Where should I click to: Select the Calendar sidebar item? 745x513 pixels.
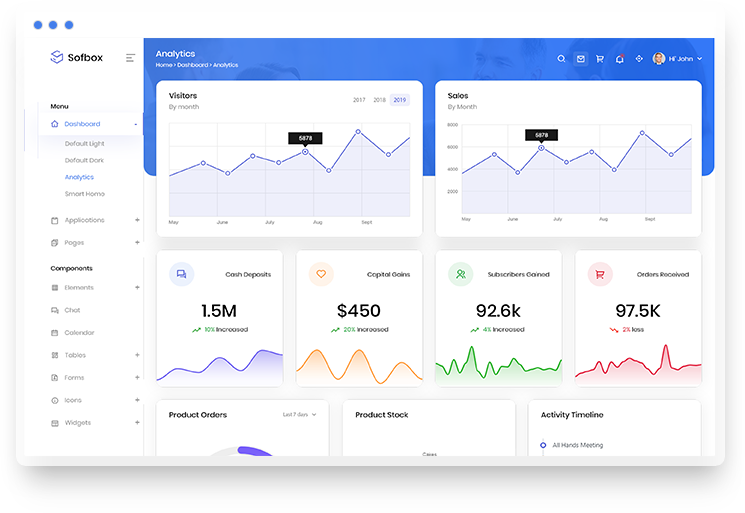coord(79,333)
